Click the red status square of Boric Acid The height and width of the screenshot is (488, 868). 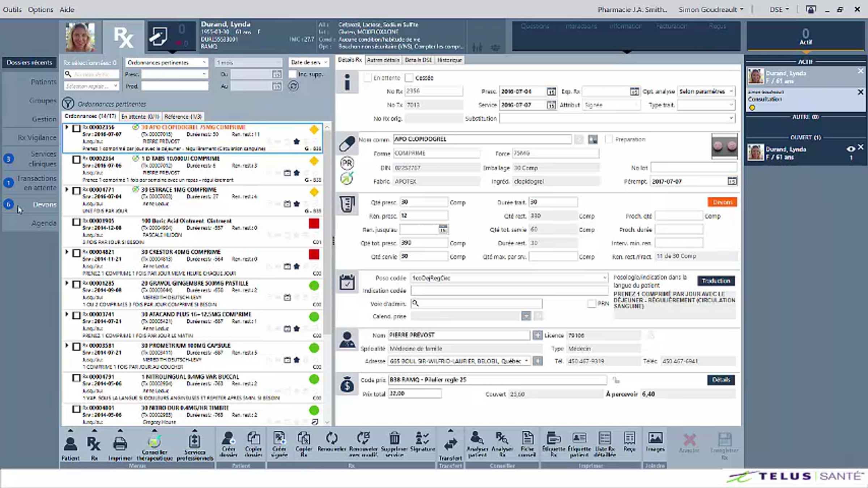(x=314, y=224)
